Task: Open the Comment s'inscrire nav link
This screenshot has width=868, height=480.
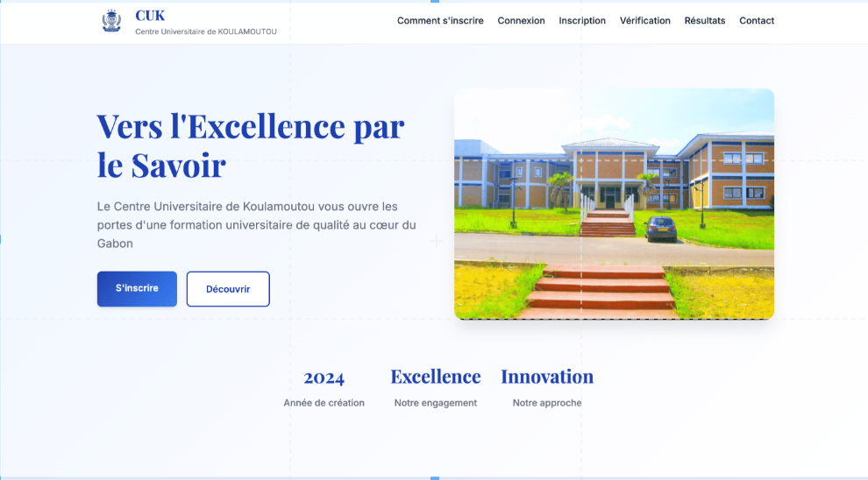Action: pos(440,21)
